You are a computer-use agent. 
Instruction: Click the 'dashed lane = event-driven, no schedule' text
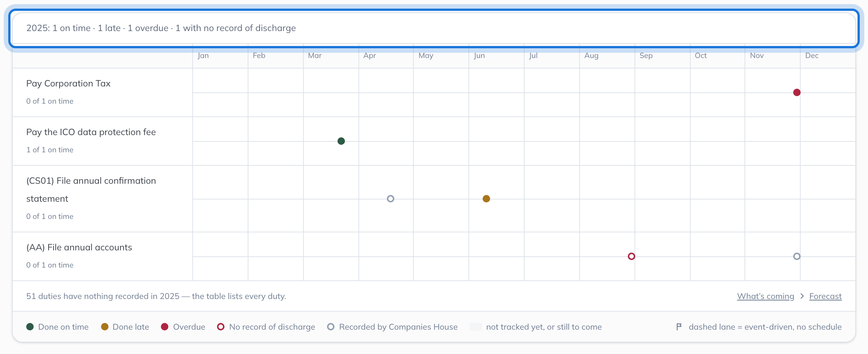[765, 327]
